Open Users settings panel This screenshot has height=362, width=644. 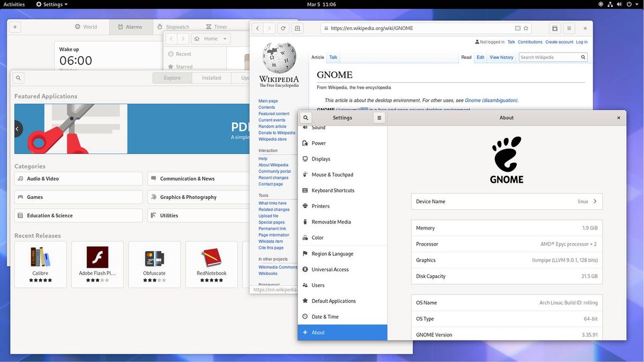(342, 285)
